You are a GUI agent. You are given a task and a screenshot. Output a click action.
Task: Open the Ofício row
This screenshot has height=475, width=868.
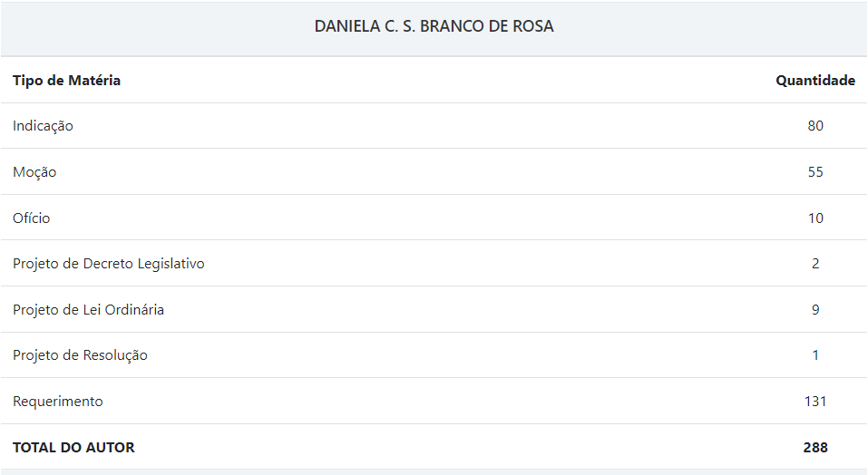(434, 218)
